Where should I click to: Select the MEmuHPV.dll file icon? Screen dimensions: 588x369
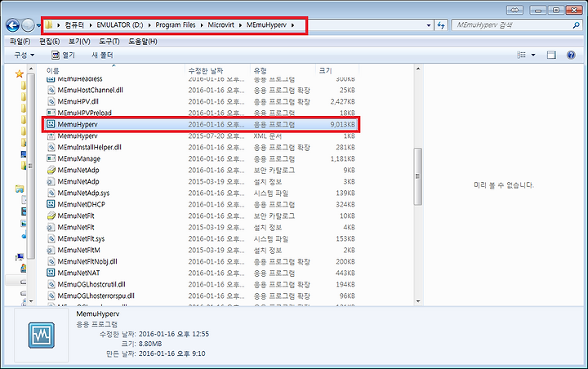click(51, 101)
